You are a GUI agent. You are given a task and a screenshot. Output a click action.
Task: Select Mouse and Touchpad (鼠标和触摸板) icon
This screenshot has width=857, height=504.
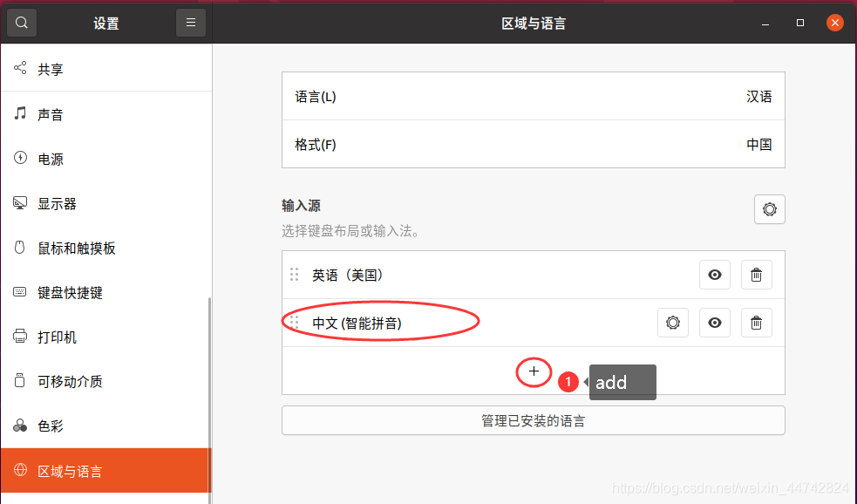click(x=19, y=248)
